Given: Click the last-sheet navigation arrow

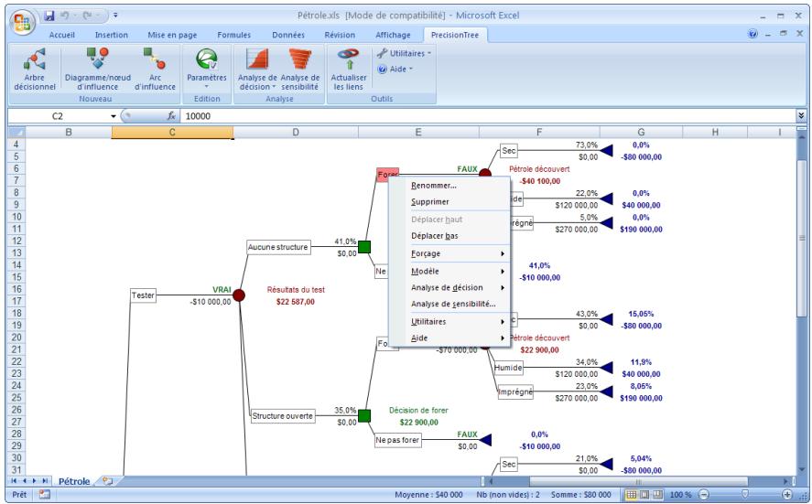Looking at the screenshot, I should [45, 481].
